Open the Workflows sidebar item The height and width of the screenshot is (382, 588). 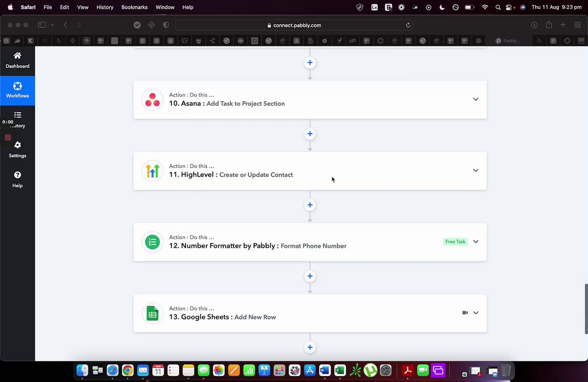coord(17,91)
